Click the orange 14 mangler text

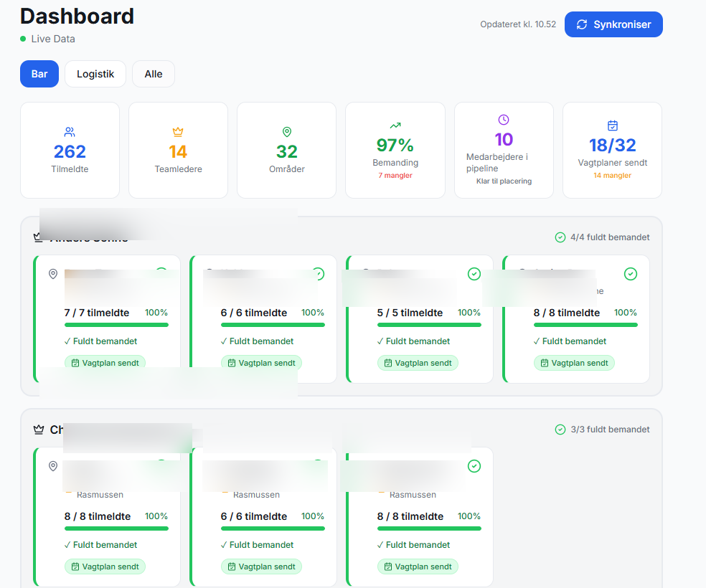[612, 176]
